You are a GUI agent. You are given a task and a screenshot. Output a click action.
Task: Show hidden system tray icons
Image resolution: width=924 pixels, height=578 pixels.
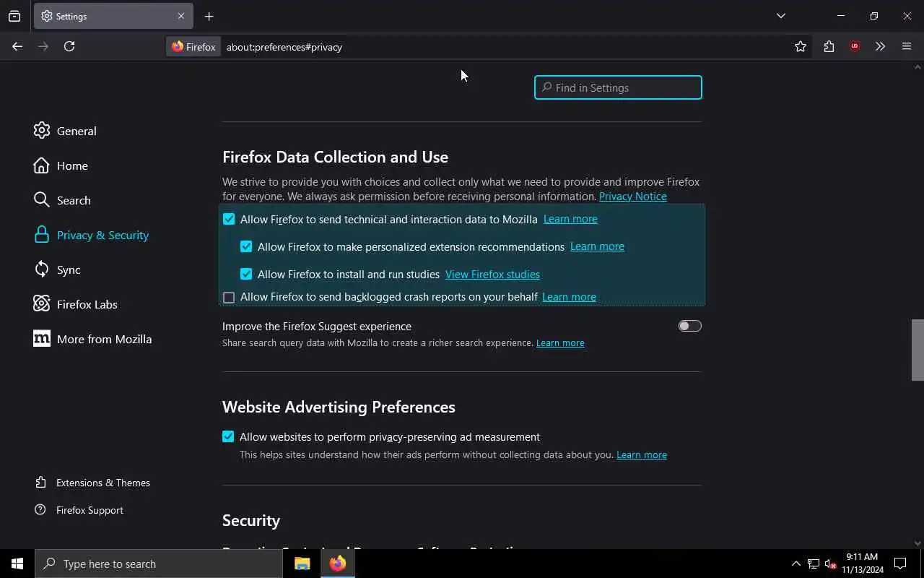pos(796,564)
